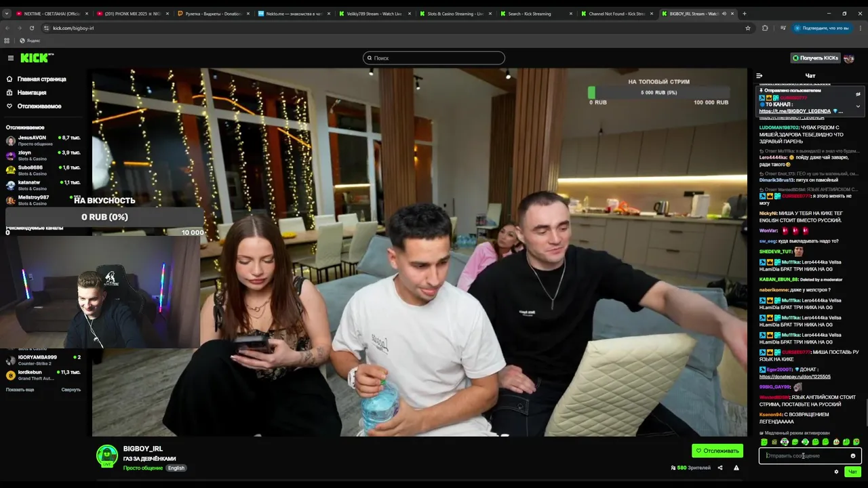
Task: Open recommended channel IGORYAMBA999
Action: click(x=43, y=360)
